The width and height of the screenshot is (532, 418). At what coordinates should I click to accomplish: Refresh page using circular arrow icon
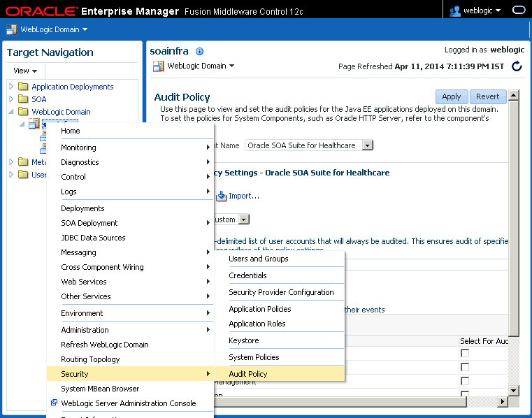click(x=517, y=66)
